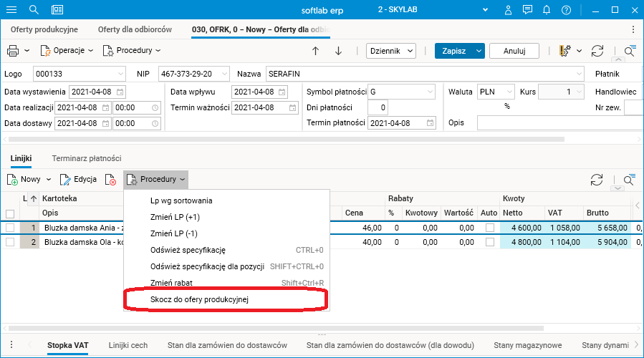This screenshot has width=644, height=358.
Task: Expand the Logo 000133 dropdown
Action: (120, 74)
